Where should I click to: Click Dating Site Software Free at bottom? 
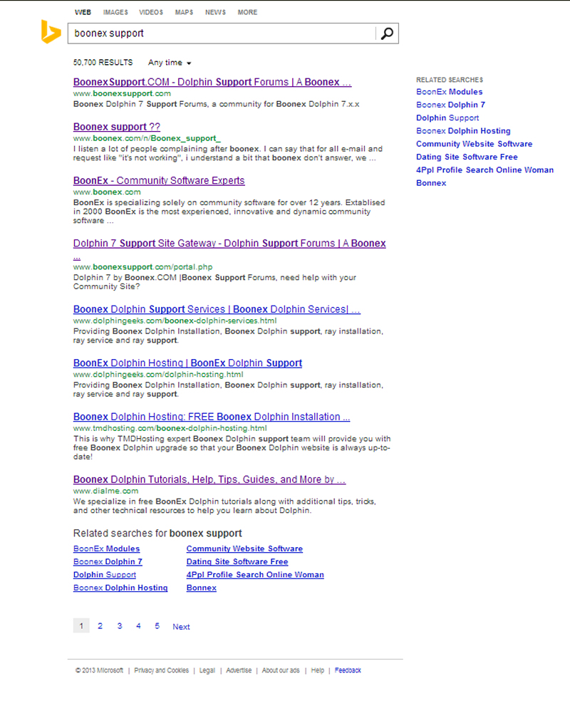tap(237, 562)
